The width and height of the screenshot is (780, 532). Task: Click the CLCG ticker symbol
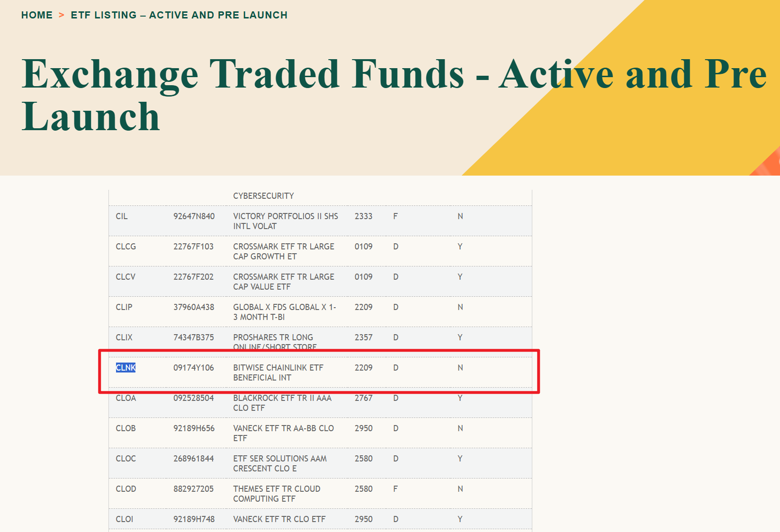pyautogui.click(x=126, y=247)
